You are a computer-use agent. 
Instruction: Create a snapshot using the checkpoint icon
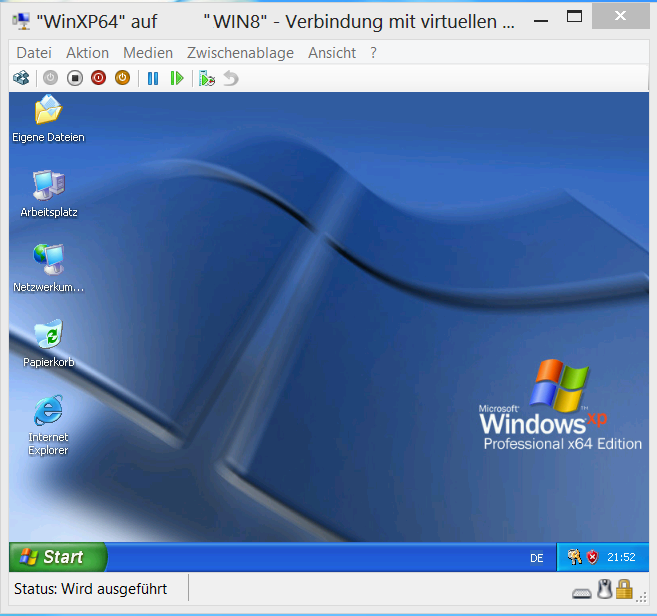[207, 78]
